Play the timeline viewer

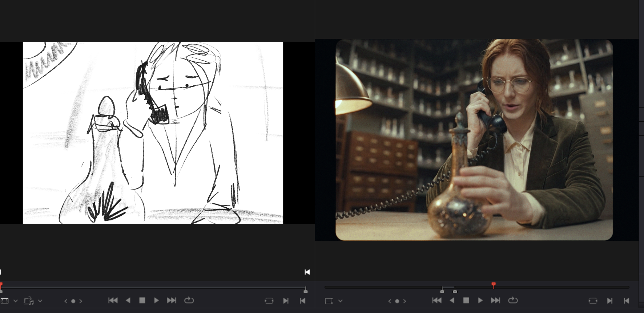pyautogui.click(x=480, y=300)
